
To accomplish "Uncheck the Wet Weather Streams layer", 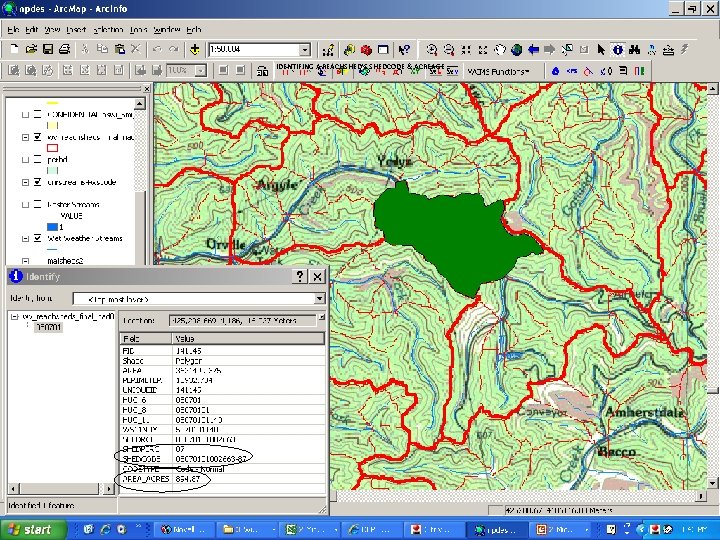I will click(x=37, y=239).
